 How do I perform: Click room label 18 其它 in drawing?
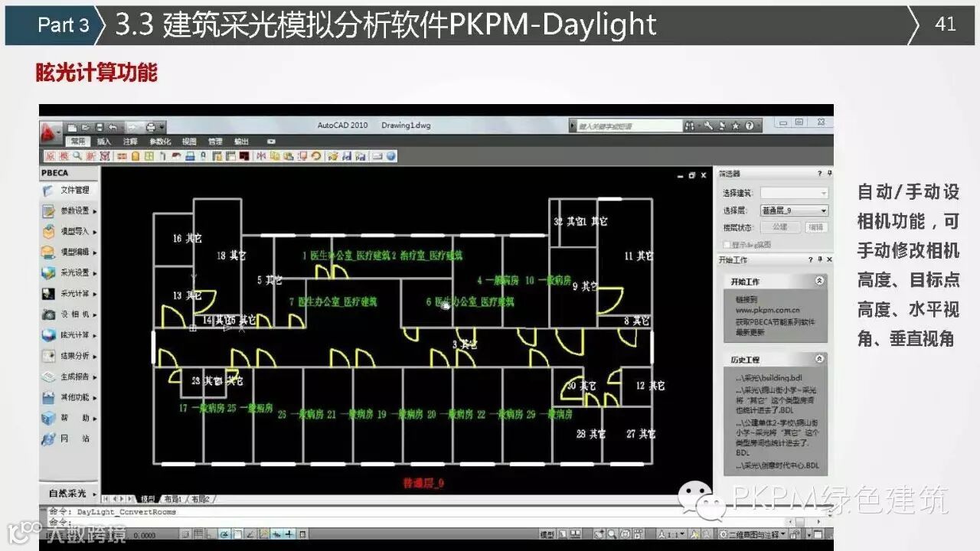231,256
